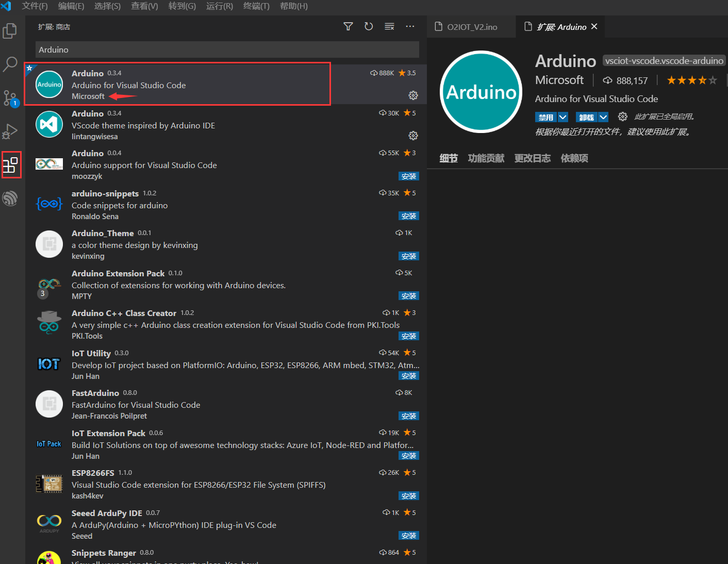
Task: Click the gear icon in extension details
Action: (x=623, y=117)
